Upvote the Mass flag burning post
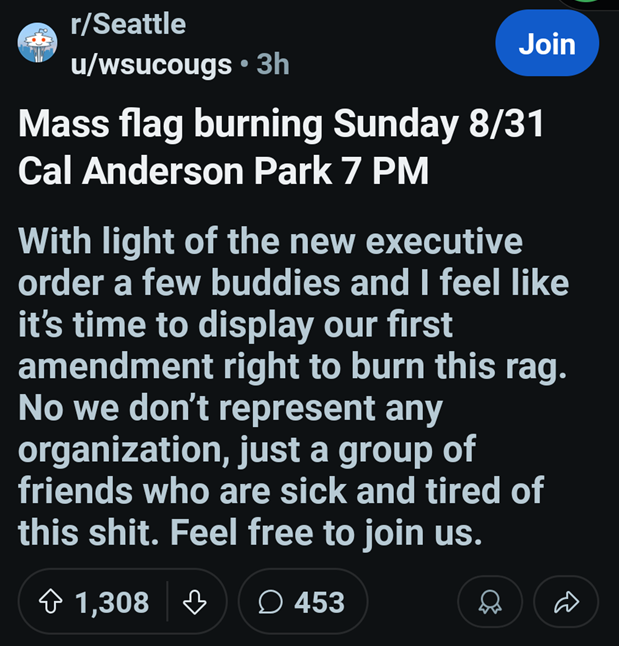The width and height of the screenshot is (619, 646). [x=49, y=602]
